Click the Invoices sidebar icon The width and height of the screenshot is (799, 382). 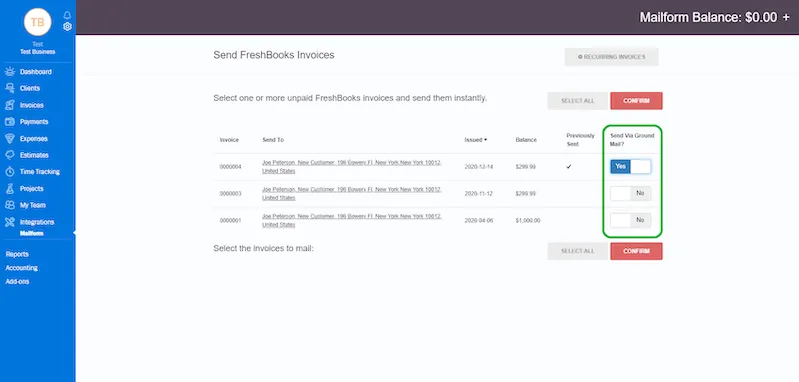click(x=10, y=105)
